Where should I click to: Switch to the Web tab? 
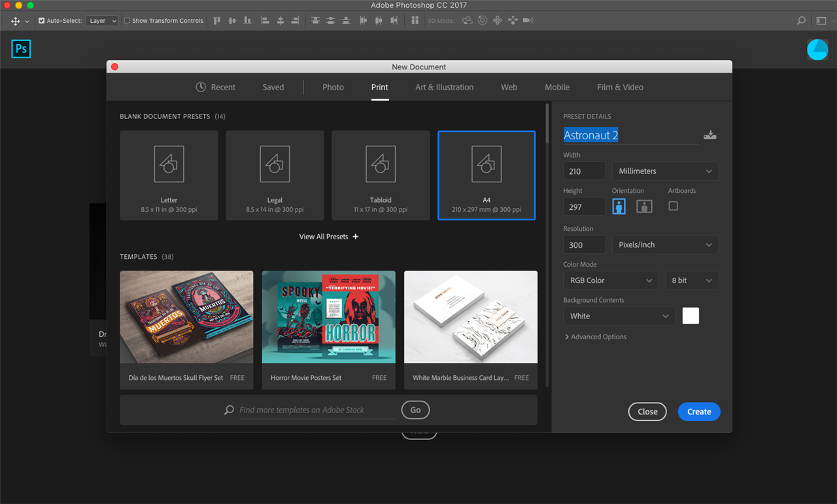pos(509,87)
